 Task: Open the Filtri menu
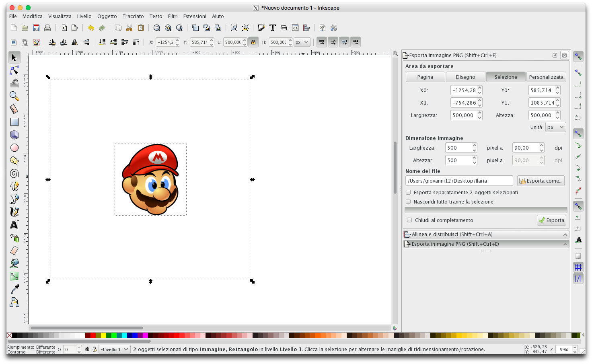pos(173,16)
